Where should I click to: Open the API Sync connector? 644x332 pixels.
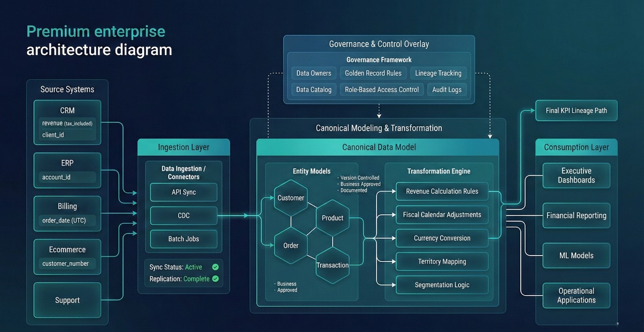[183, 192]
